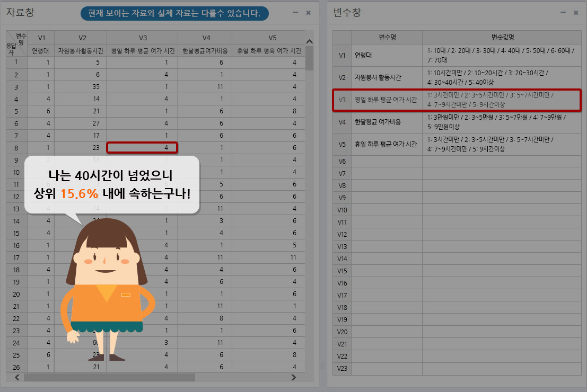
Task: Click the data table's scroll-left arrow
Action: coord(17,377)
